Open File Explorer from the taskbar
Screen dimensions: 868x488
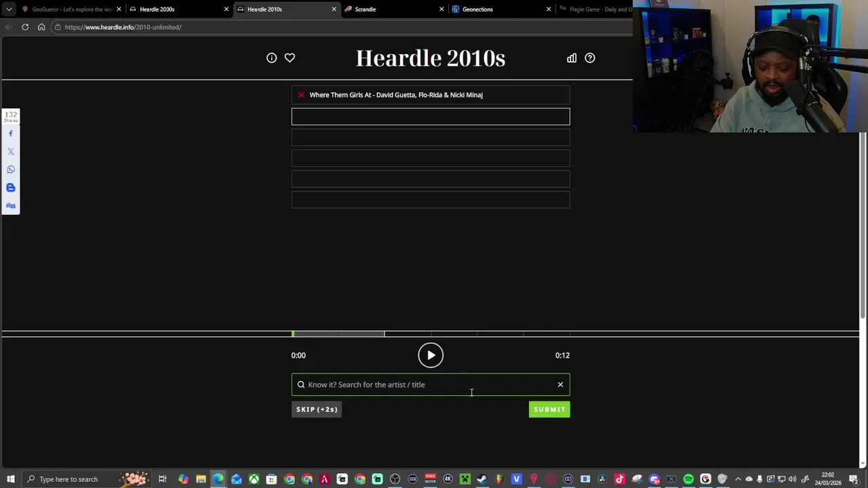pos(201,479)
